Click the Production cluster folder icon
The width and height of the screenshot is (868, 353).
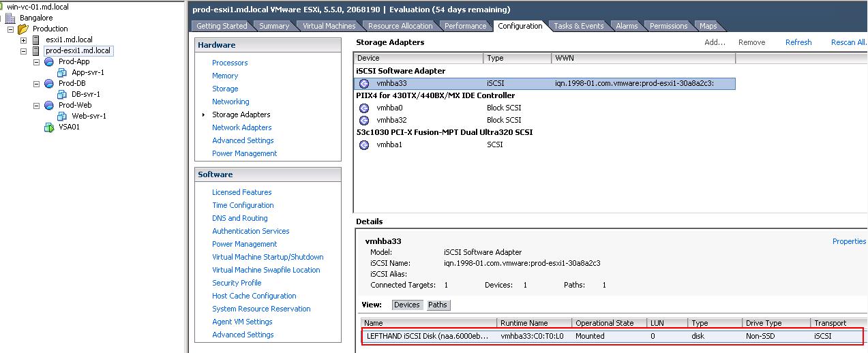(23, 29)
